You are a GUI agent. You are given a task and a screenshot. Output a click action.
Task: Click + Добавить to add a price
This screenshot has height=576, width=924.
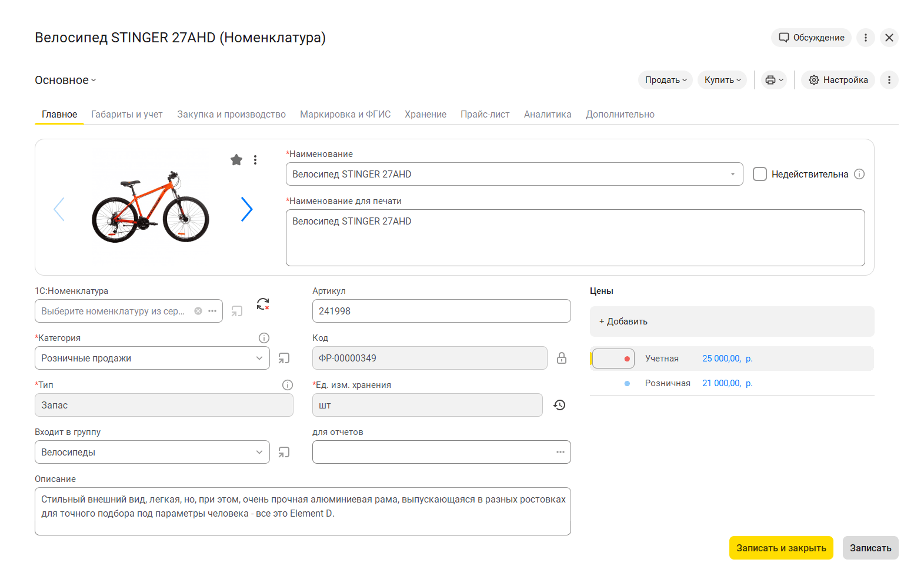(623, 322)
